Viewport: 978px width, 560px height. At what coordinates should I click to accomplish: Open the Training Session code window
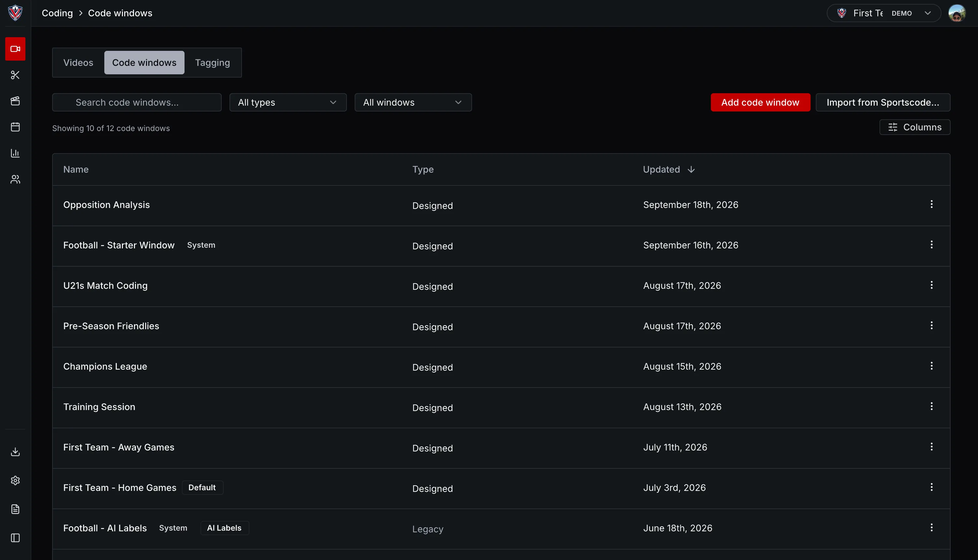click(501, 407)
